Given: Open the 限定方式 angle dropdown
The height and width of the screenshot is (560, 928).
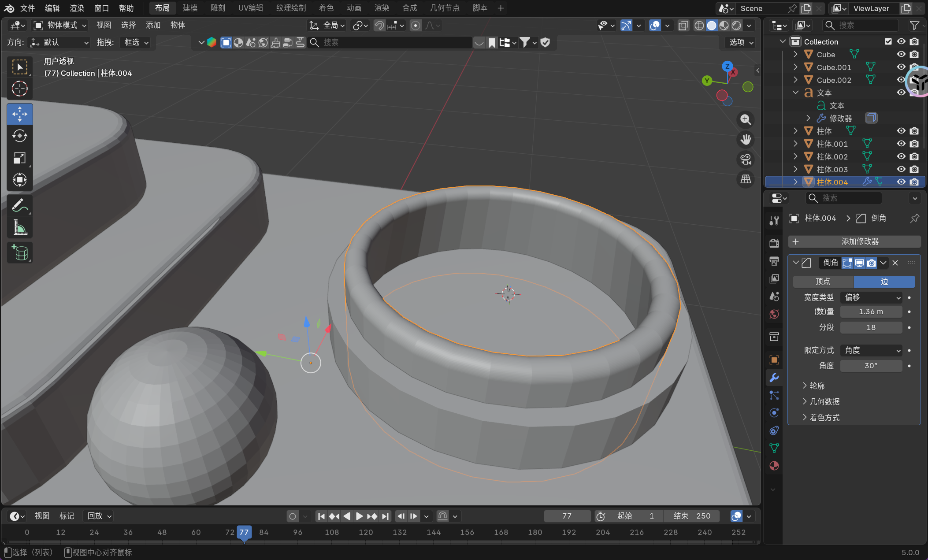Looking at the screenshot, I should pos(871,350).
